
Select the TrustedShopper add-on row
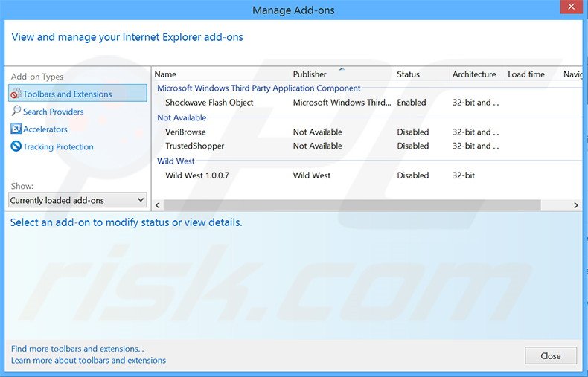point(368,146)
